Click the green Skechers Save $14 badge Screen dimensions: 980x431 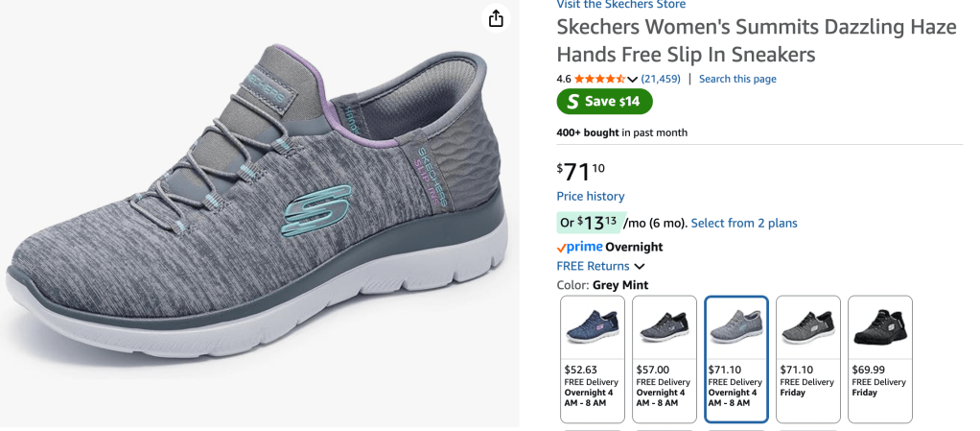(604, 102)
